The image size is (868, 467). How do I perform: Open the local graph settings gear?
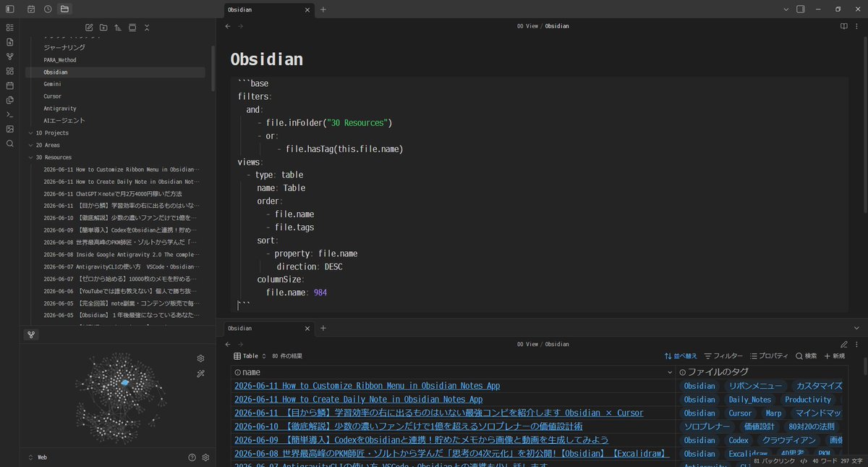tap(200, 358)
